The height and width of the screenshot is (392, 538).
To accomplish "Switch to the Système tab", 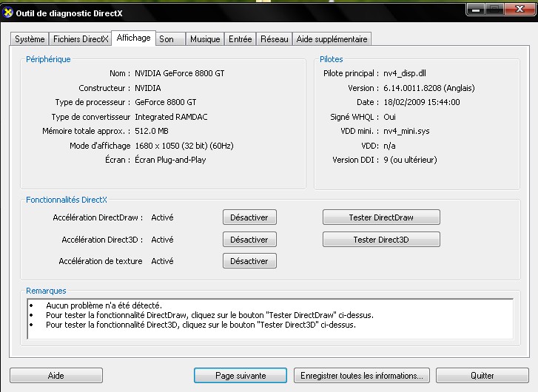I will 30,39.
